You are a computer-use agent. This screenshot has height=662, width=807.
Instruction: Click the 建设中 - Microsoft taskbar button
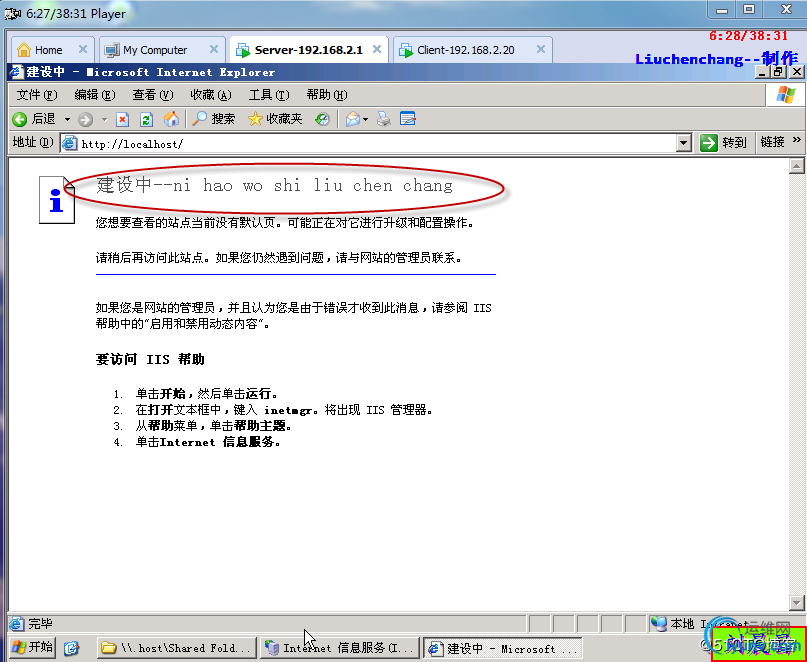tap(502, 648)
